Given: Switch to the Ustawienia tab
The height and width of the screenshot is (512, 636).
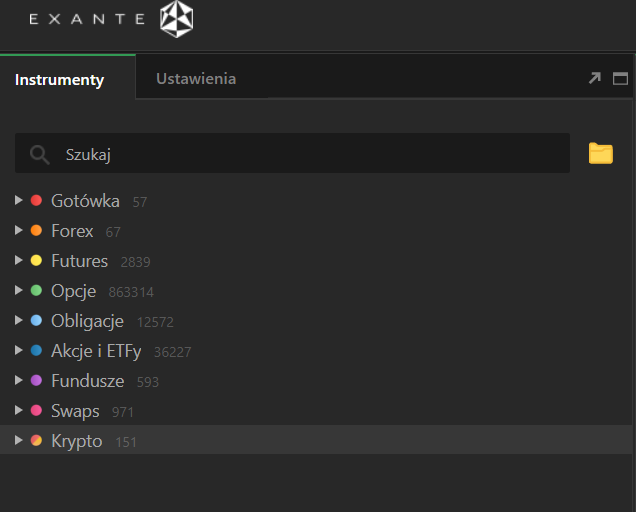Looking at the screenshot, I should [x=196, y=79].
